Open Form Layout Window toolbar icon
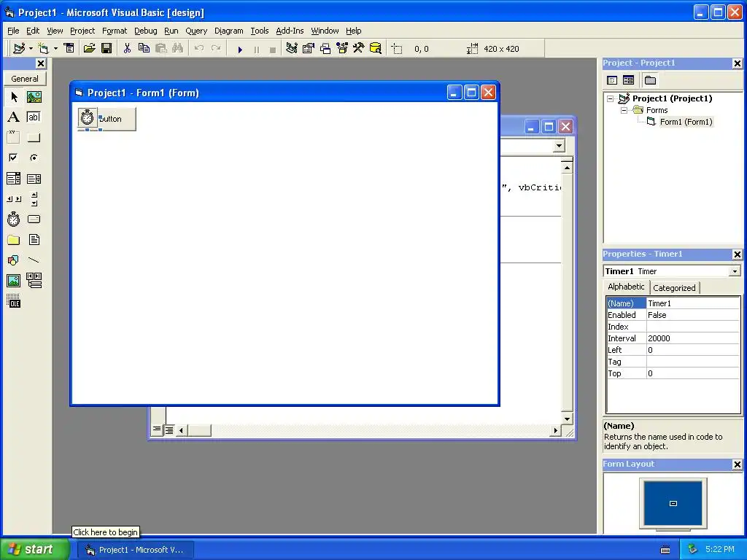The image size is (747, 560). coord(325,49)
